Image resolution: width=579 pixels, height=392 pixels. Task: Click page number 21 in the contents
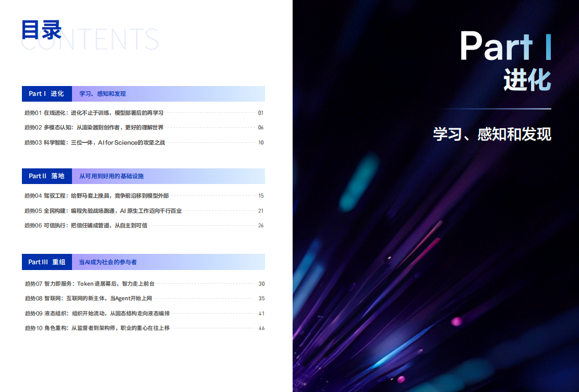261,211
